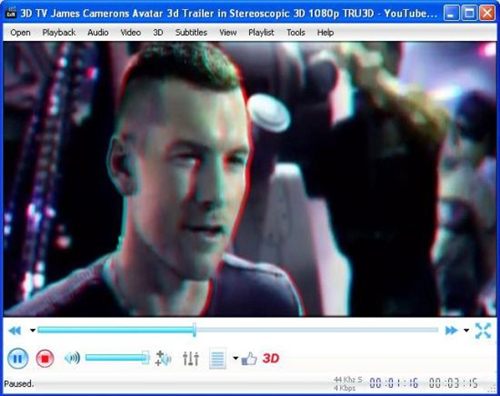Open the Audio menu
Image resolution: width=500 pixels, height=396 pixels.
(98, 32)
